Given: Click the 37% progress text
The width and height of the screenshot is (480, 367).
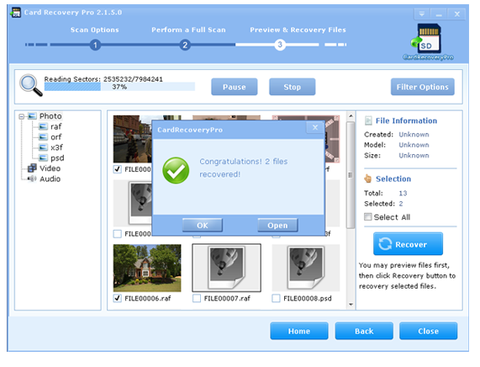Looking at the screenshot, I should coord(119,87).
